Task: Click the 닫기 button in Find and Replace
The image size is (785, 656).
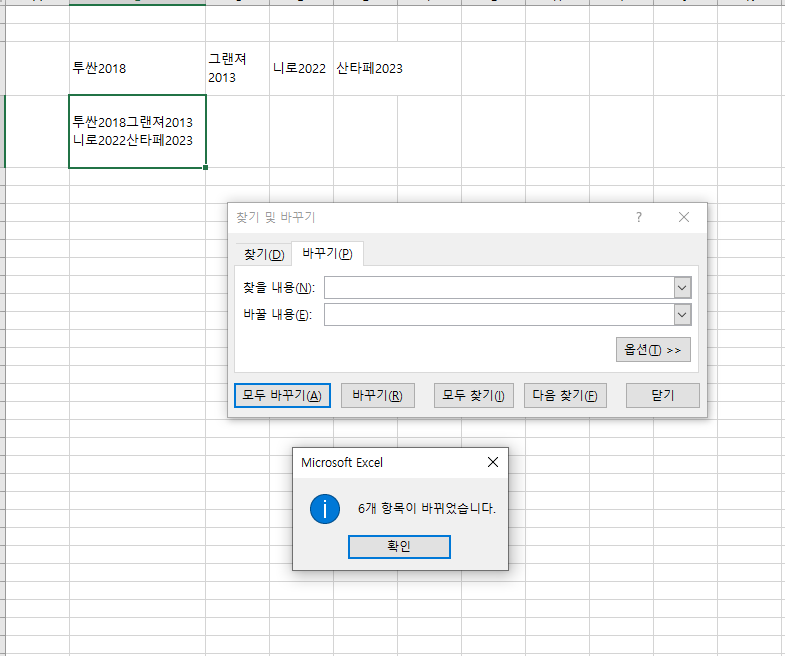Action: tap(663, 396)
